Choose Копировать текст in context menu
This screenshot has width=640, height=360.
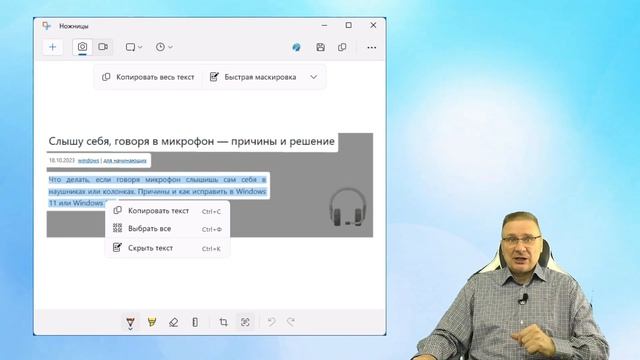pyautogui.click(x=167, y=211)
